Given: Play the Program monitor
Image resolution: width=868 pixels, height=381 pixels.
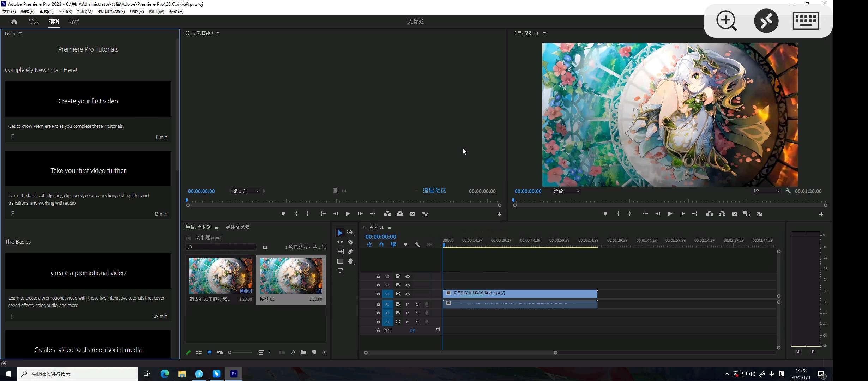Looking at the screenshot, I should tap(670, 214).
